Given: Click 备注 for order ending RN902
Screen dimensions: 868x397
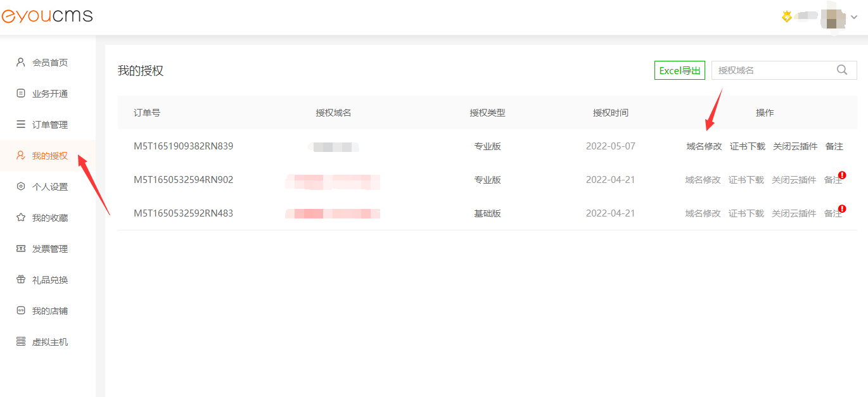Looking at the screenshot, I should tap(833, 180).
